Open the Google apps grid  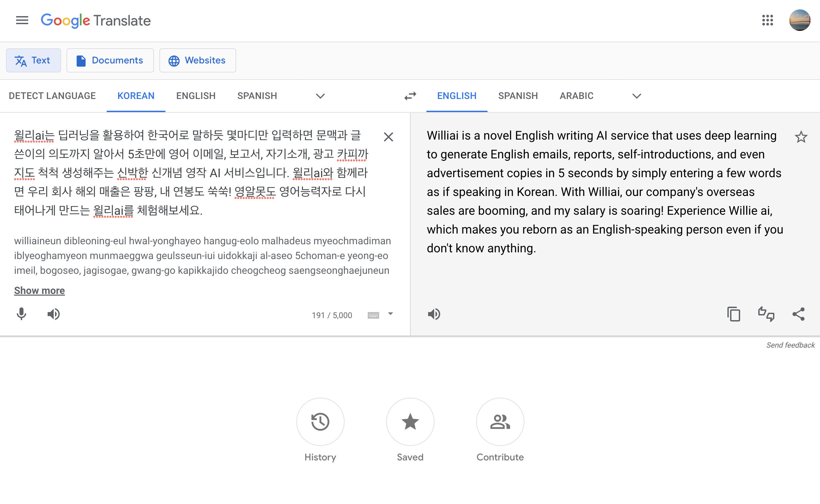tap(767, 20)
